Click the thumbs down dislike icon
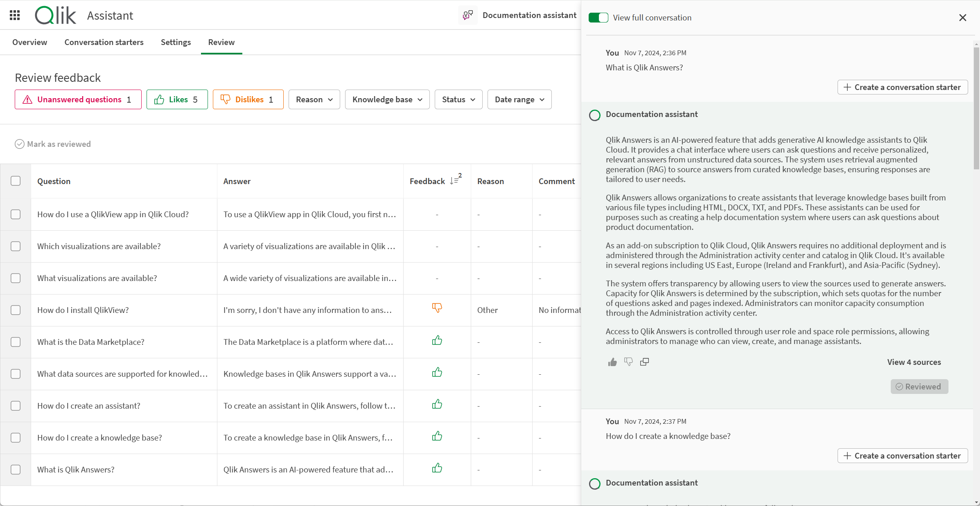The width and height of the screenshot is (980, 506). pos(628,362)
